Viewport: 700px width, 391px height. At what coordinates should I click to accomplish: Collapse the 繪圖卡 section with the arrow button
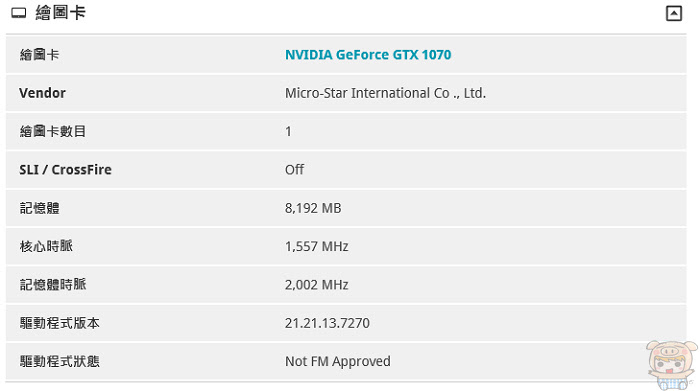(x=674, y=13)
